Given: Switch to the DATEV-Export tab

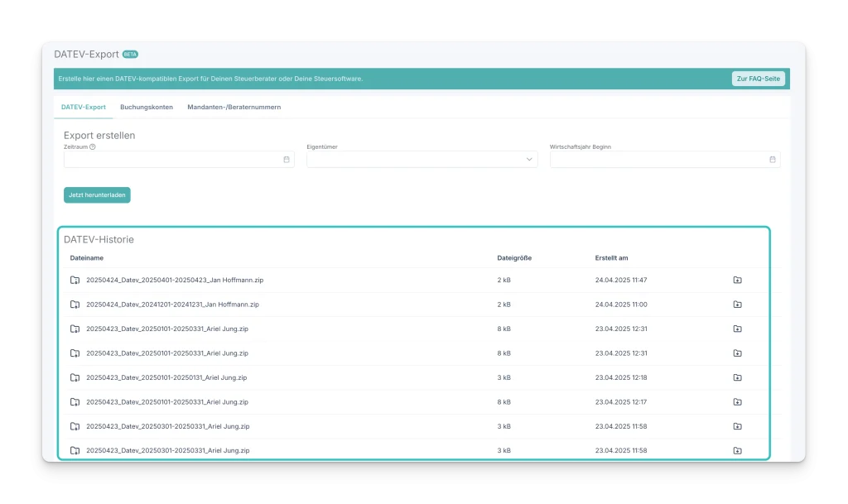Looking at the screenshot, I should [84, 107].
